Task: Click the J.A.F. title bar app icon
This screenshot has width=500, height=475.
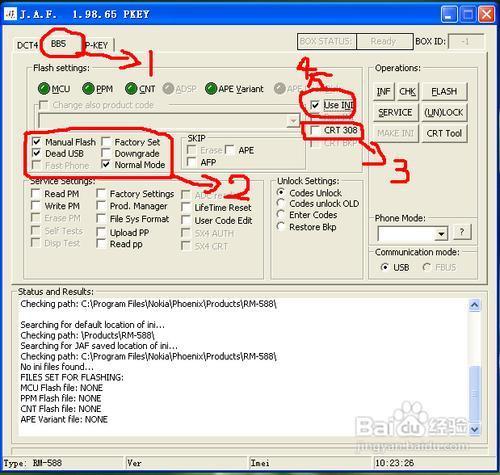Action: pos(11,14)
